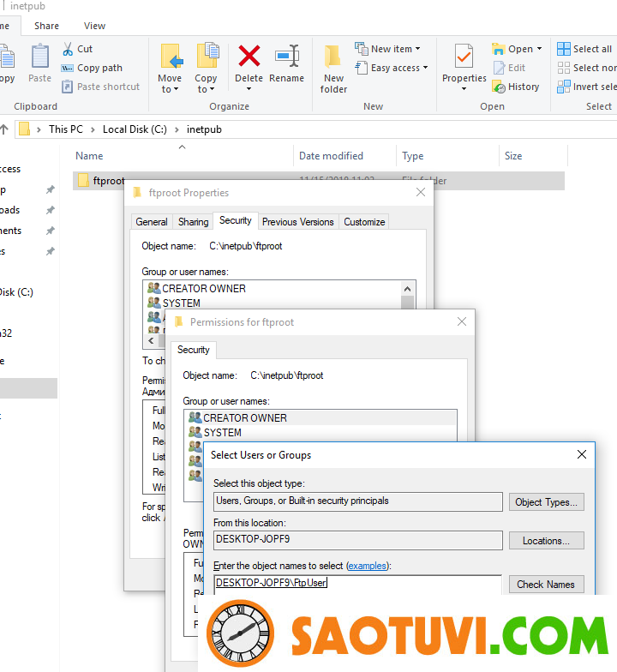
Task: Close the Permissions for ftproot dialog
Action: [x=462, y=322]
